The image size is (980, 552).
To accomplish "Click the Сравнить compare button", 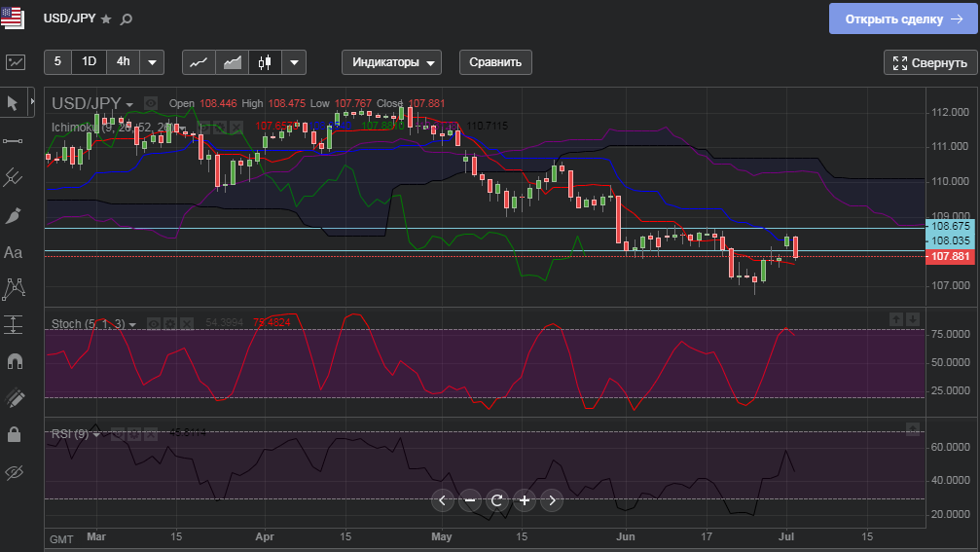I will [x=495, y=62].
